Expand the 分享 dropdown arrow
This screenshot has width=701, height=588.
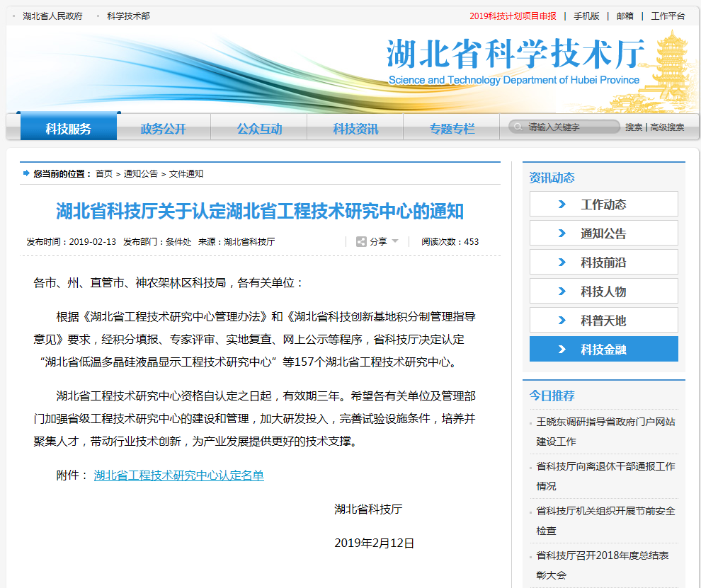click(395, 241)
